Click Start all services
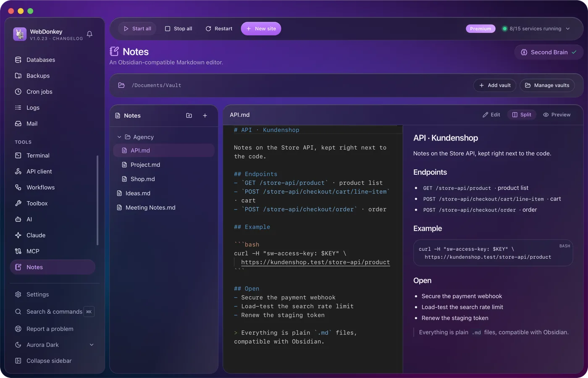This screenshot has width=588, height=378. tap(137, 29)
